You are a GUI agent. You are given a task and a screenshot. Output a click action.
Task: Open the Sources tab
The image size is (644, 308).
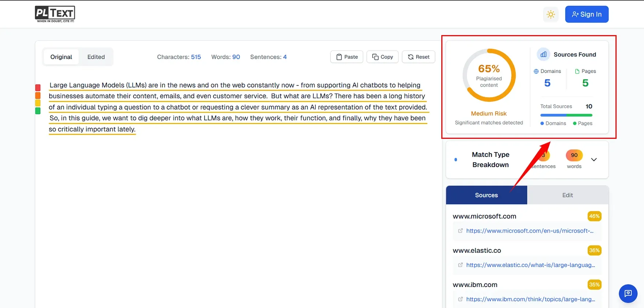[486, 195]
